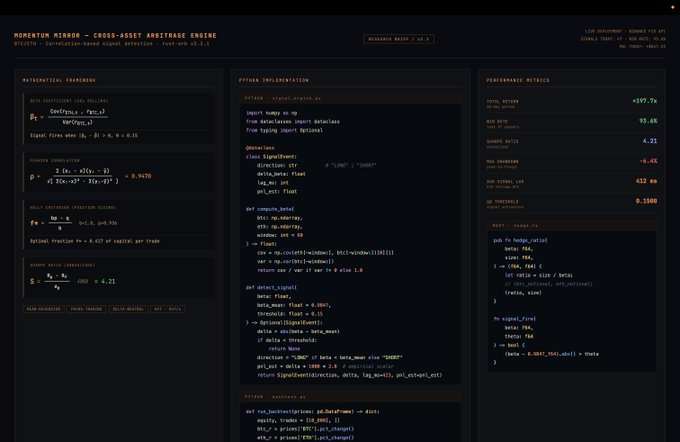Click the hedge.rs Rust code block header
680x442 pixels.
pos(572,226)
